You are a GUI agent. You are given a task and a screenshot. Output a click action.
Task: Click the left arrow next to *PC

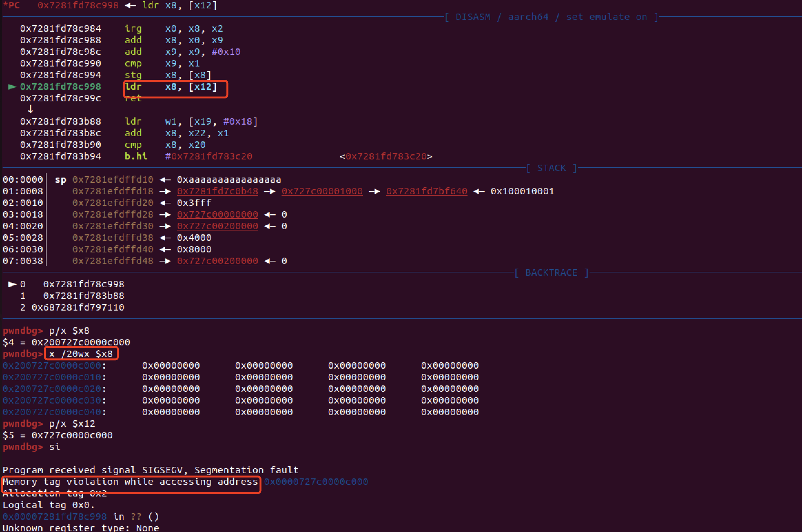(130, 5)
